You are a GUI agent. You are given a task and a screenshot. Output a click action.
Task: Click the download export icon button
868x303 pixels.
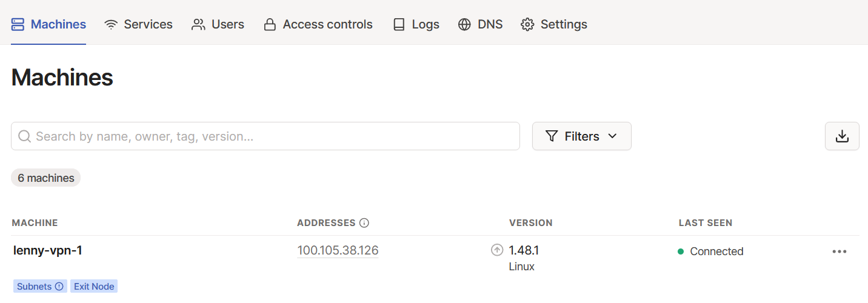pyautogui.click(x=842, y=136)
